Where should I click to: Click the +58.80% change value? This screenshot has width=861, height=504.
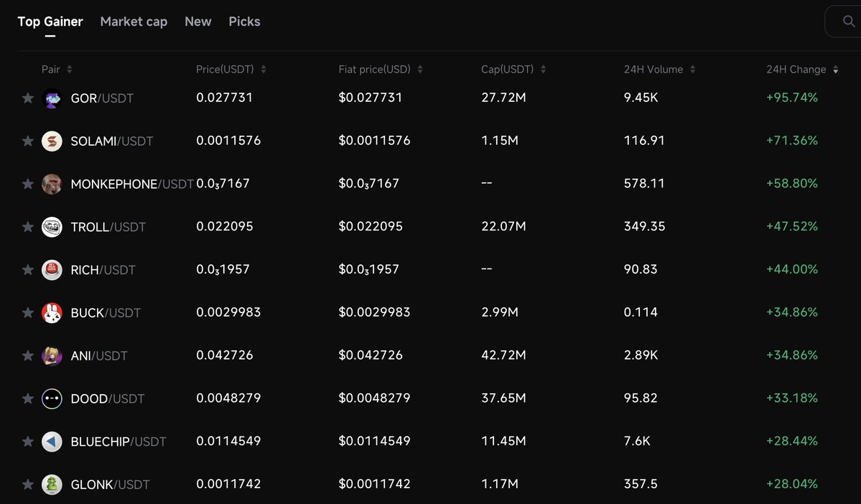click(x=792, y=183)
